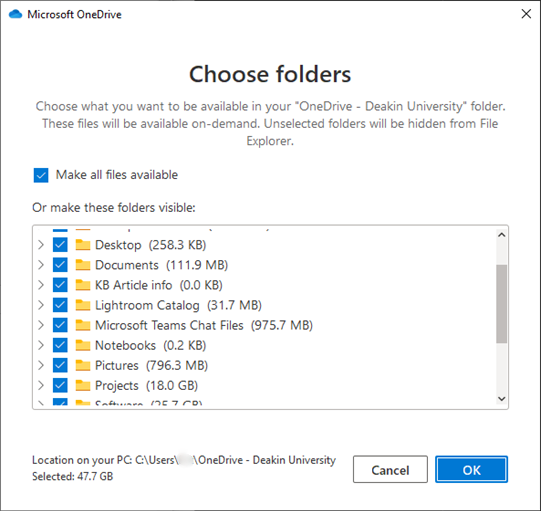Toggle the Projects folder checkbox
541x511 pixels.
click(60, 385)
